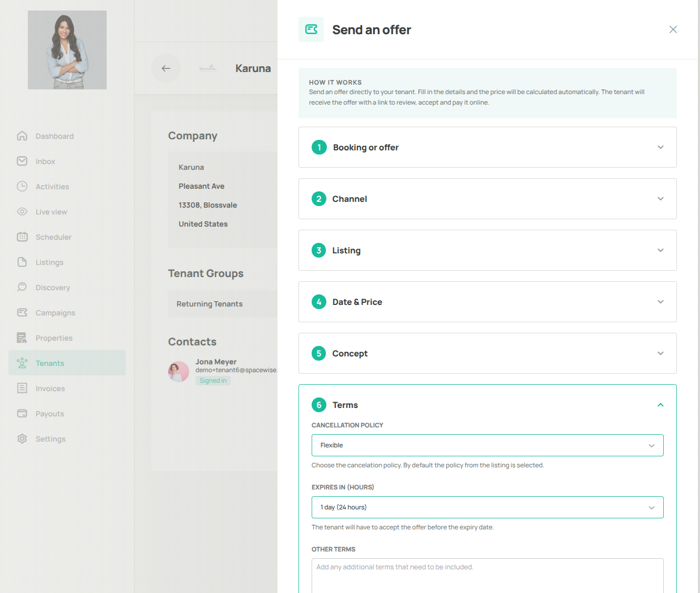
Task: Collapse the Terms section
Action: click(x=661, y=405)
